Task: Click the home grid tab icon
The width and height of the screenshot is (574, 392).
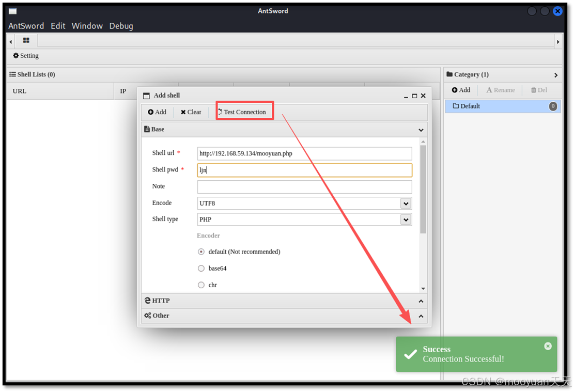Action: click(x=26, y=40)
